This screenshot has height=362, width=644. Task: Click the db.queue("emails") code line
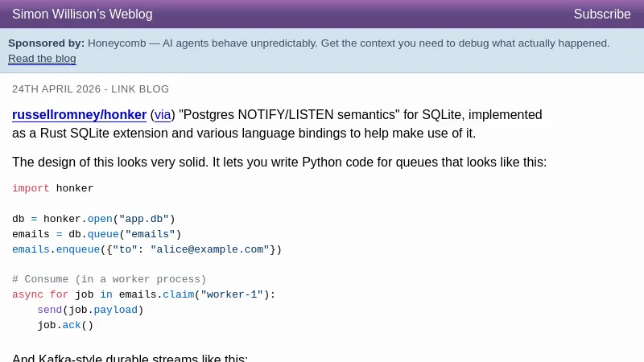(97, 235)
